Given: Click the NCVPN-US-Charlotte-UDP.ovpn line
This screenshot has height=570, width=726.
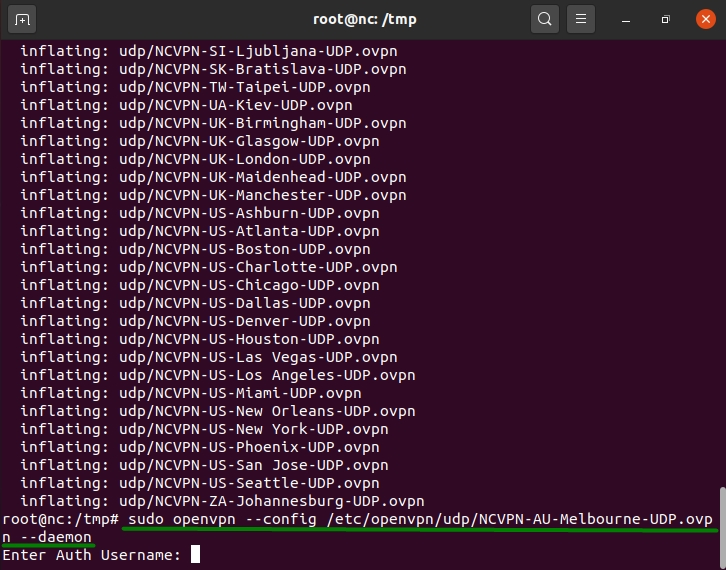Looking at the screenshot, I should click(x=209, y=267).
